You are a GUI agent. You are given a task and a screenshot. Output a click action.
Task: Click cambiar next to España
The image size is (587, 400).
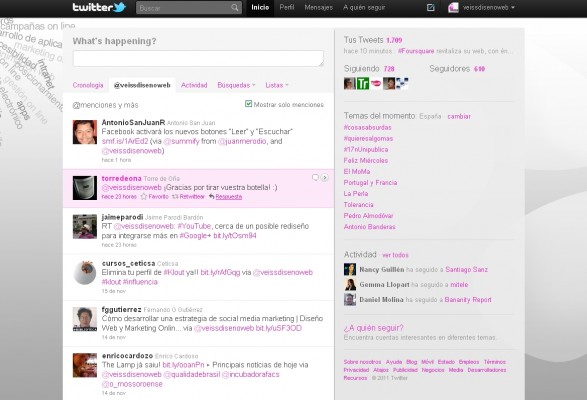(459, 116)
